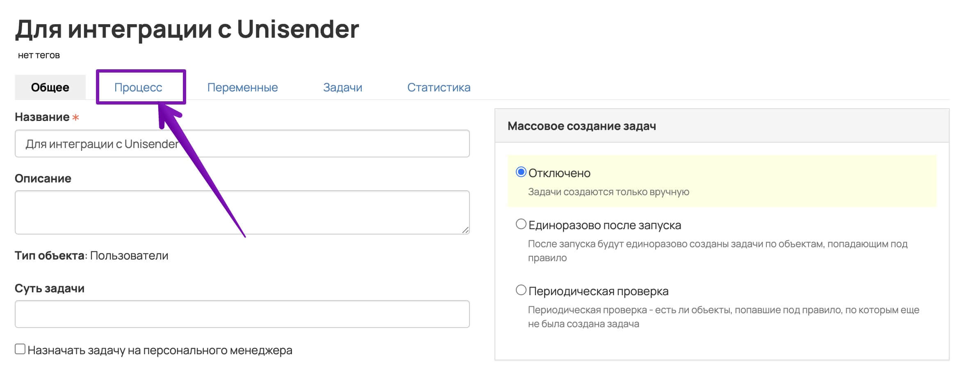This screenshot has width=980, height=369.
Task: Click the description starting 'После запуска будут'
Action: 718,251
